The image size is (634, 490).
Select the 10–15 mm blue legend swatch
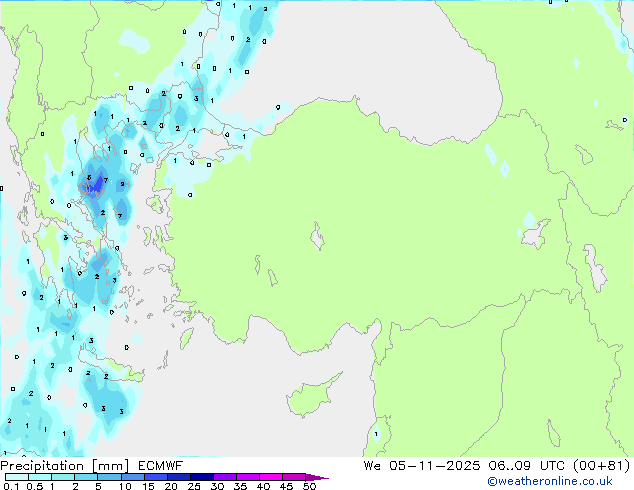tap(132, 477)
